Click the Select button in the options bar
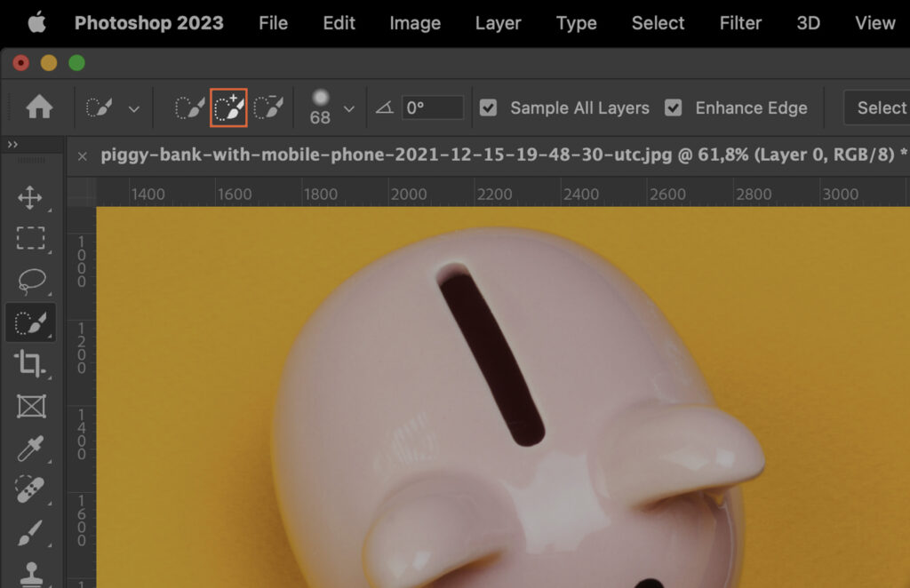Image resolution: width=910 pixels, height=588 pixels. pos(882,107)
